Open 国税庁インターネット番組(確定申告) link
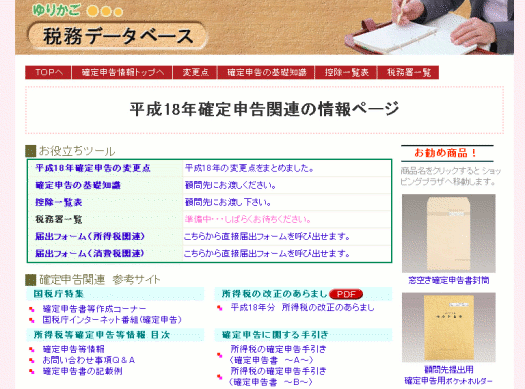The image size is (525, 389). (112, 320)
